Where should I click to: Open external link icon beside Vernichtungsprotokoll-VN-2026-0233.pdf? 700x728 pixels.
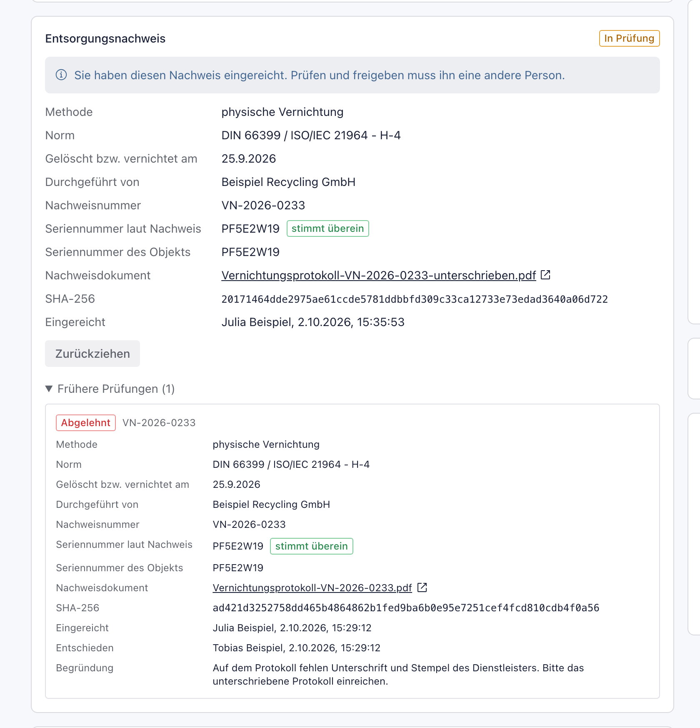click(422, 587)
